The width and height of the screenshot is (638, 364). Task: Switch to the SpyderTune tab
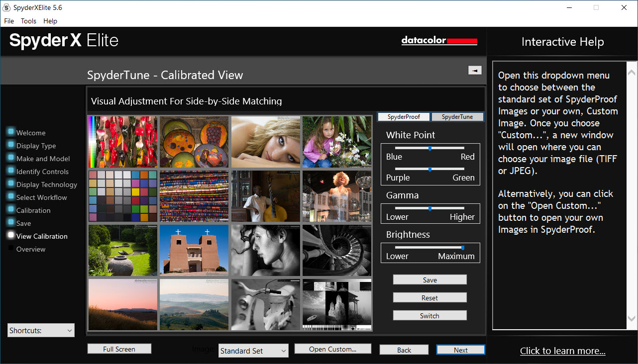457,117
